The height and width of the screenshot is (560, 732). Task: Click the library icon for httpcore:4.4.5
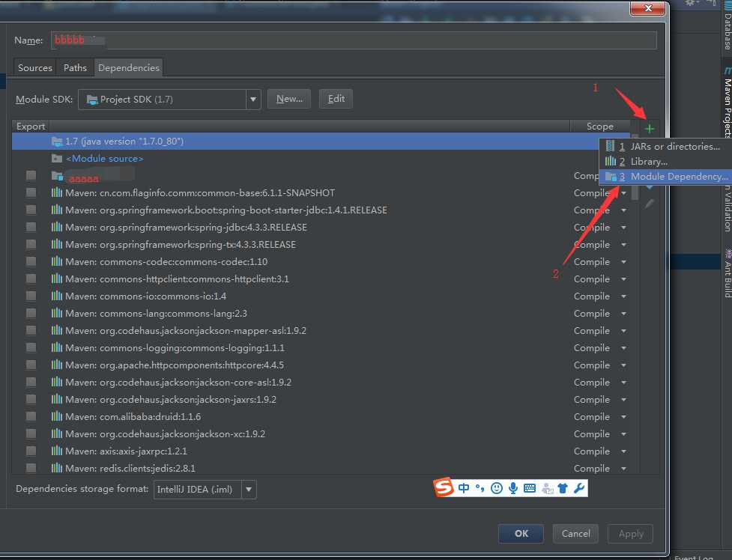pos(57,365)
